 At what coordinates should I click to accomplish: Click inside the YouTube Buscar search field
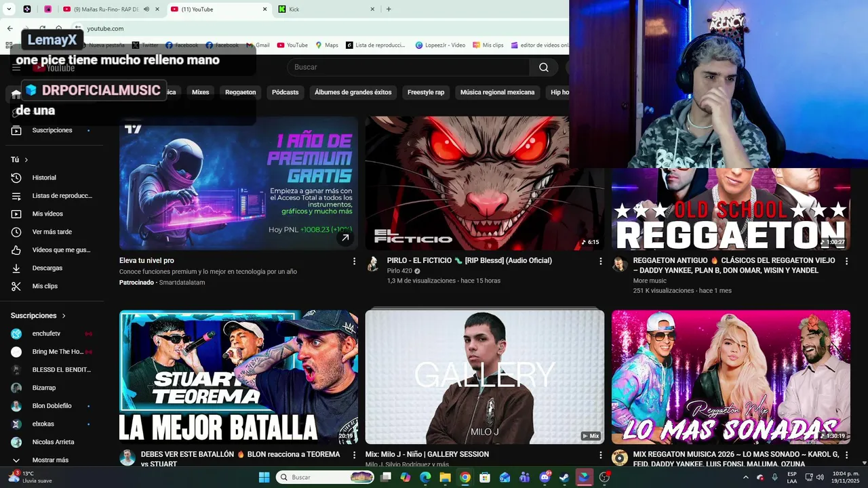[x=409, y=67]
